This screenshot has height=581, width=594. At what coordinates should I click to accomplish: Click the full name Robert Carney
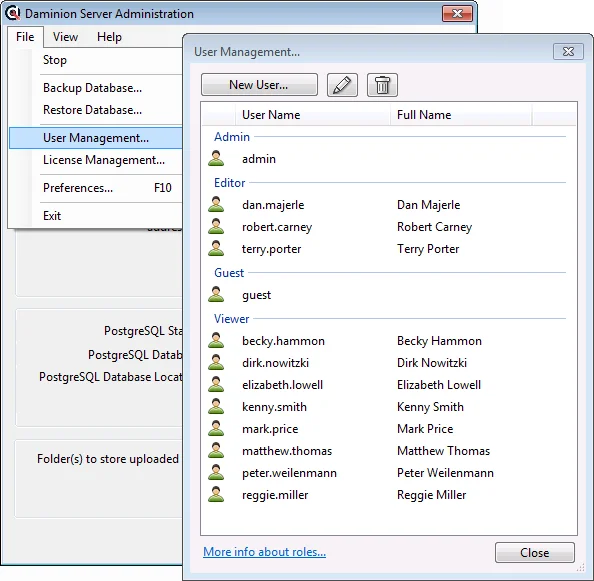(x=435, y=227)
